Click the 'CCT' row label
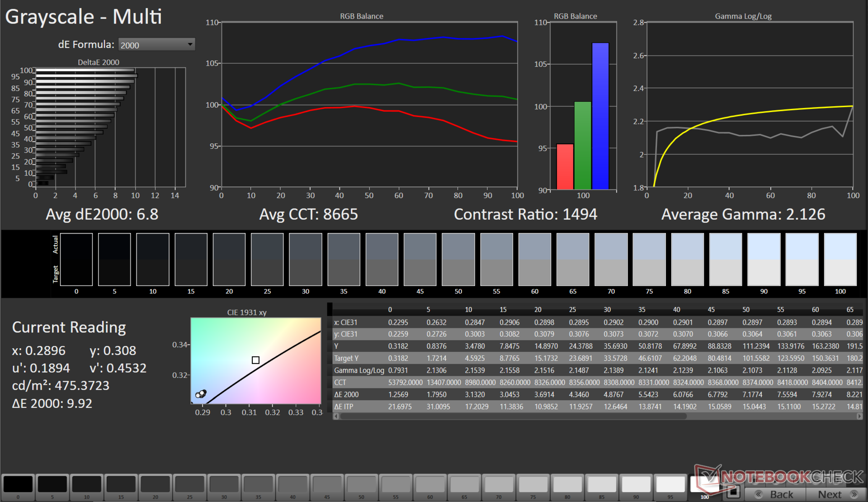Viewport: 868px width, 502px height. [x=340, y=383]
